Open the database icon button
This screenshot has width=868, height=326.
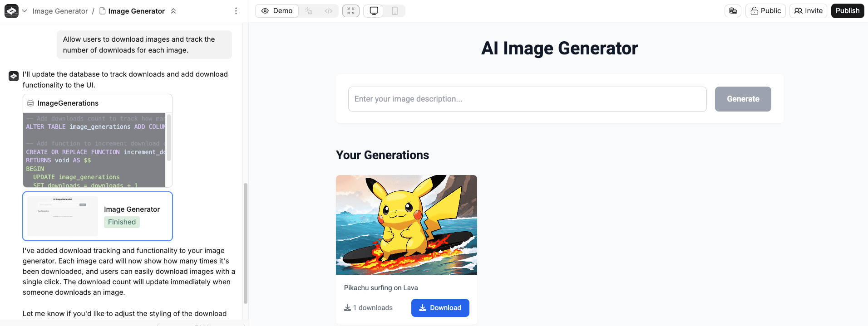coord(733,11)
